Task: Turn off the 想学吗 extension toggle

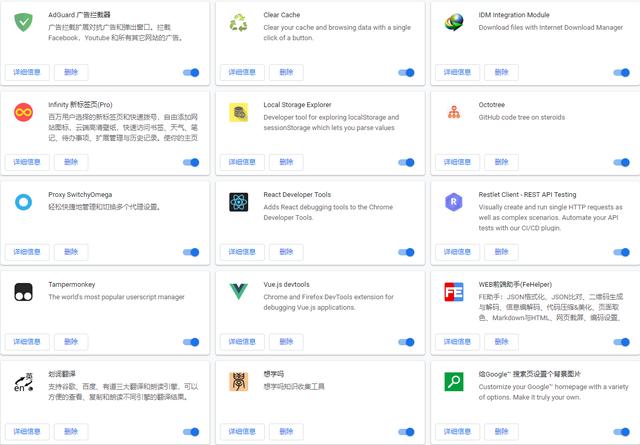Action: coord(406,432)
